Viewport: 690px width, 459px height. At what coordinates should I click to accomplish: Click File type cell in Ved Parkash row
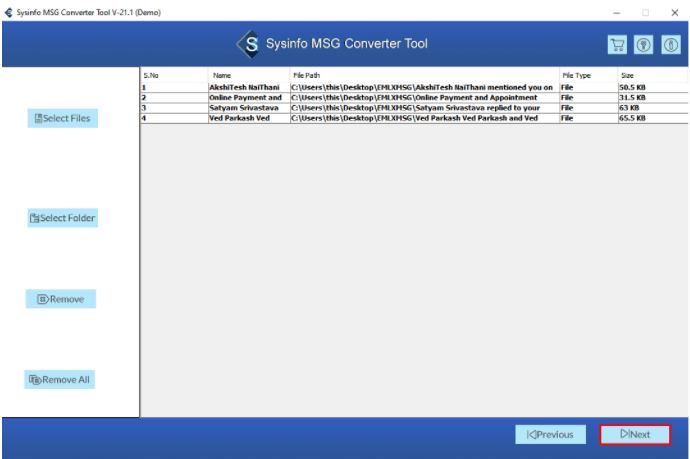[x=588, y=118]
